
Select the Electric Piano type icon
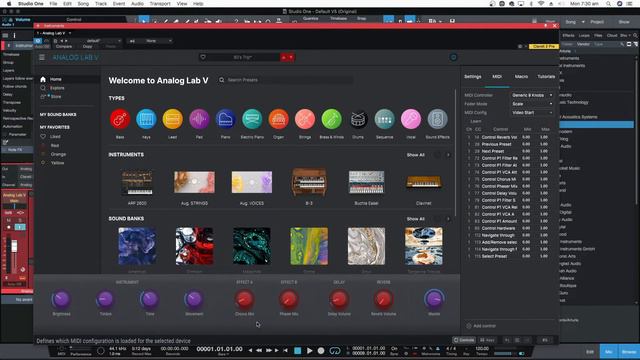pyautogui.click(x=252, y=119)
